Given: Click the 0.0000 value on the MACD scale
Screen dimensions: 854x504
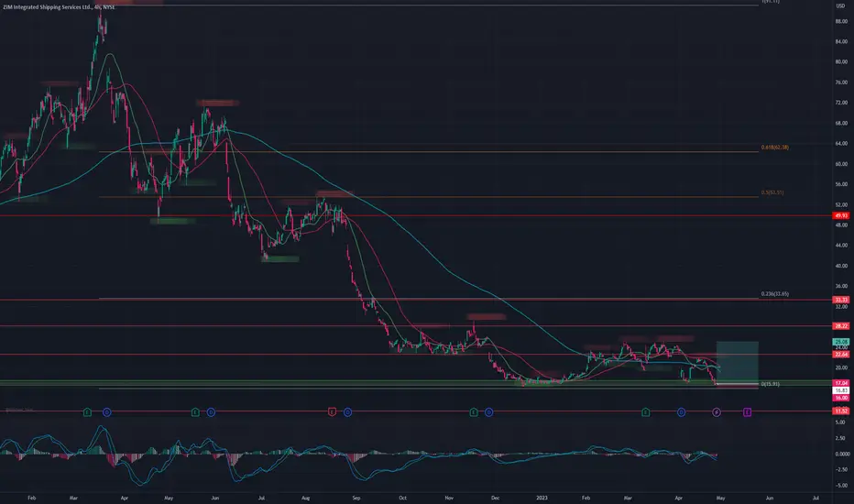Looking at the screenshot, I should click(x=842, y=454).
